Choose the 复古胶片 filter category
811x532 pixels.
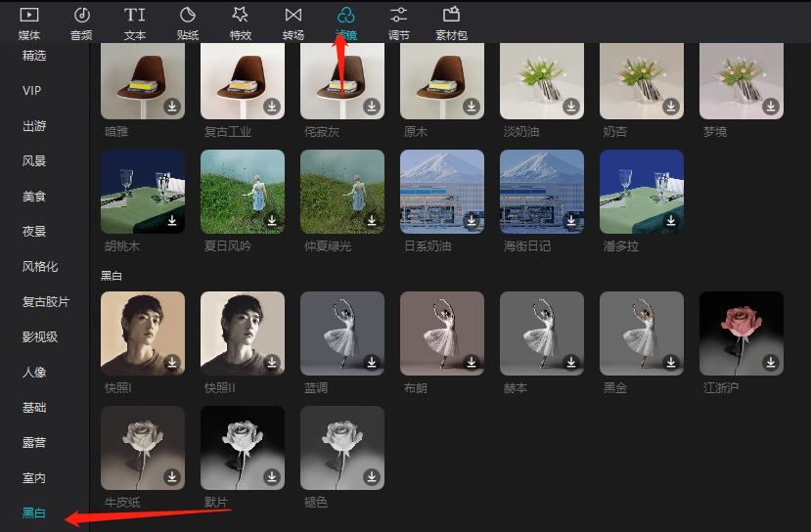coord(46,302)
